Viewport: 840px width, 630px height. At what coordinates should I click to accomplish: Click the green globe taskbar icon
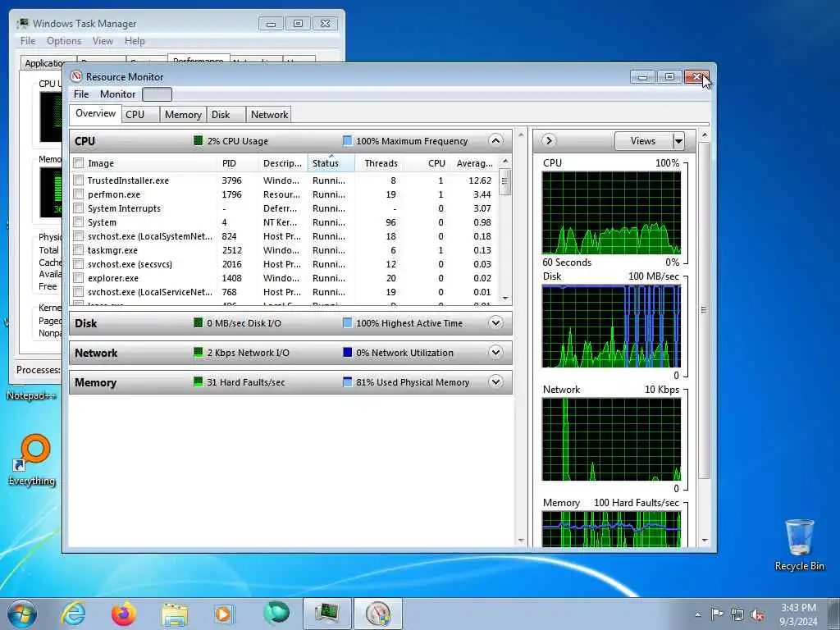pyautogui.click(x=276, y=614)
